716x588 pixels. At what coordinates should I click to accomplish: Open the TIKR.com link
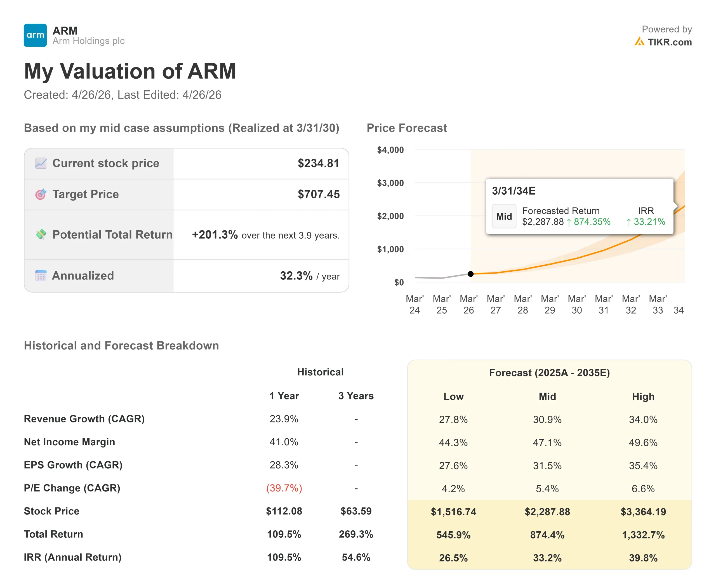tap(669, 42)
